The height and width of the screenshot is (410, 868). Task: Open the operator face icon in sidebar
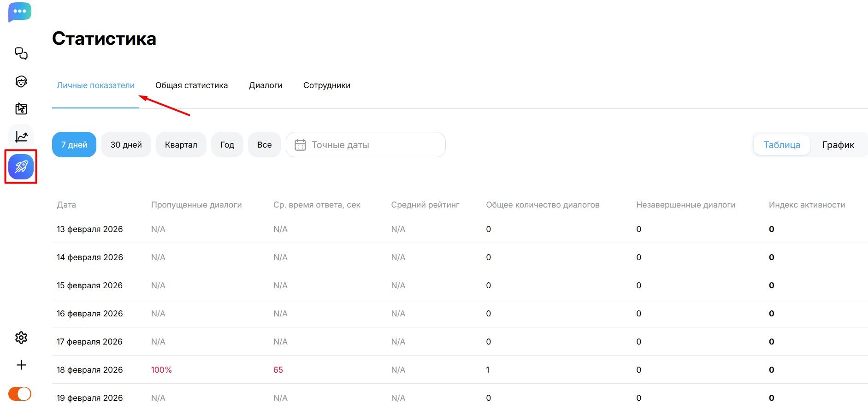click(21, 82)
